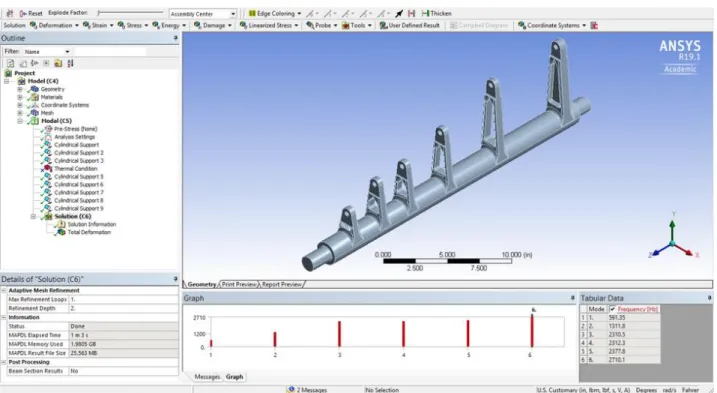Expand the Mesh tree node
Image resolution: width=717 pixels, height=393 pixels.
20,113
